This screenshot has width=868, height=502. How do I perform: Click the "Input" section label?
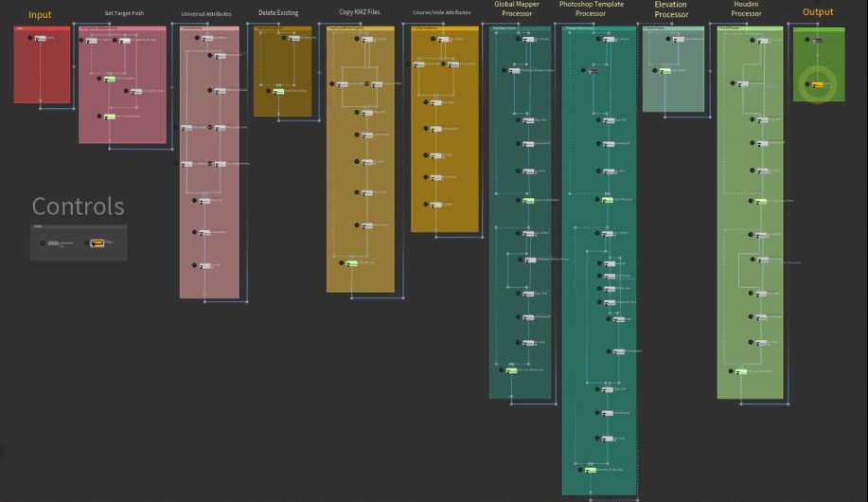40,15
